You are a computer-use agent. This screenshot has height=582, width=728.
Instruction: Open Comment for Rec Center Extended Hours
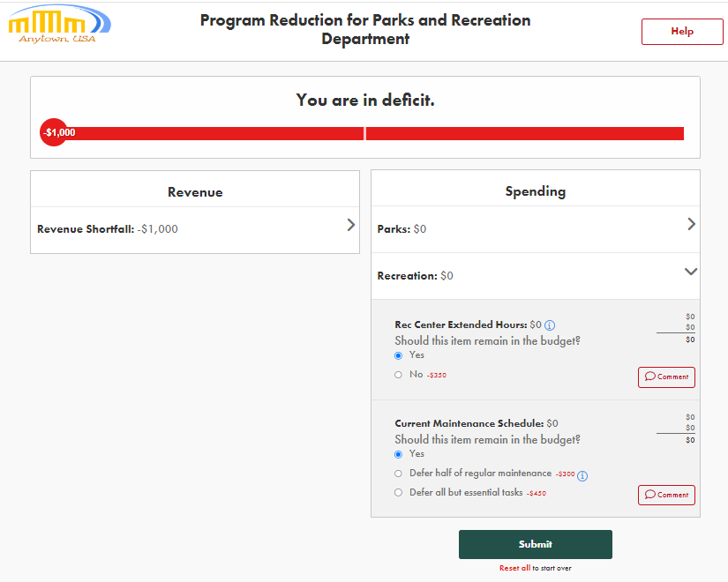tap(666, 377)
